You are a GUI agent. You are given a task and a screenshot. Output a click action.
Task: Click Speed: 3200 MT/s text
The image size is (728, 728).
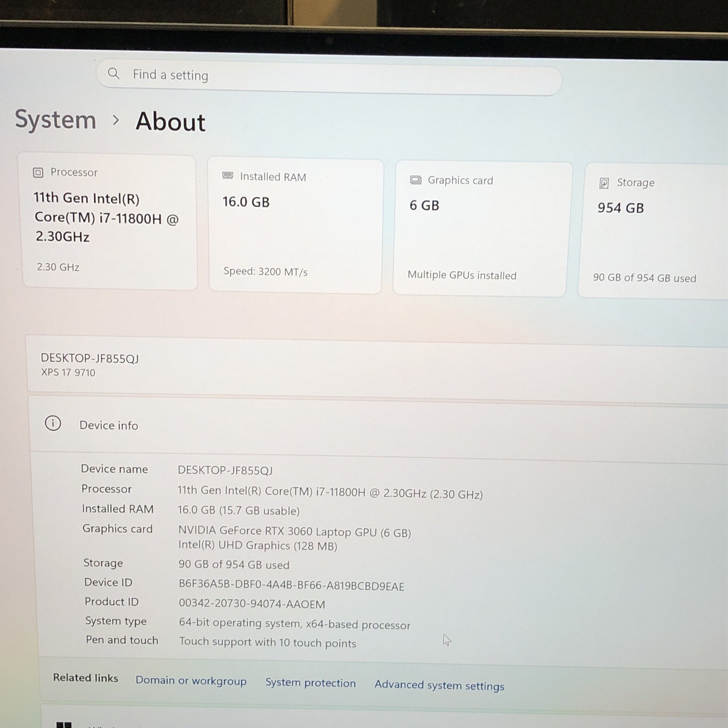265,272
